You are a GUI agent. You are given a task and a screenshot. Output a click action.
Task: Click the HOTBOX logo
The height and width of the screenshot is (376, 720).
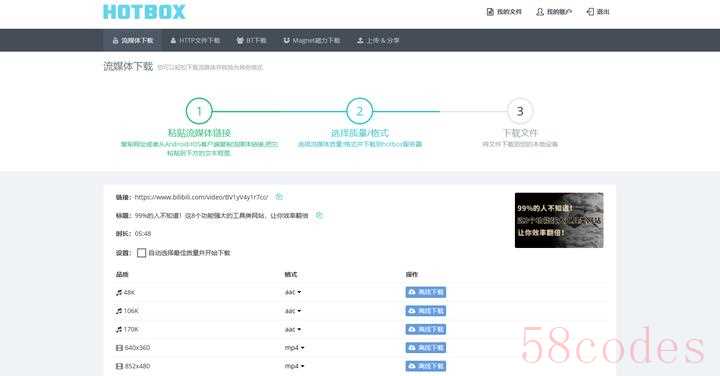144,12
